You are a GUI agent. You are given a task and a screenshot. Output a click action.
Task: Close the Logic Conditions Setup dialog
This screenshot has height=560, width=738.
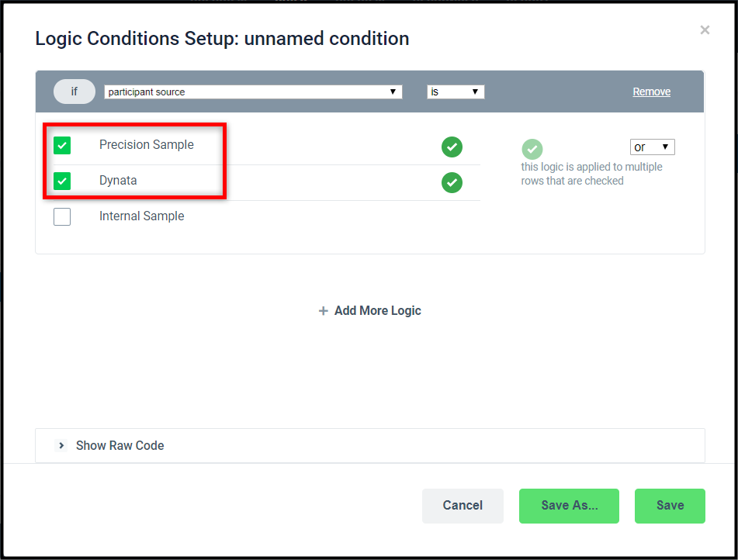click(705, 30)
